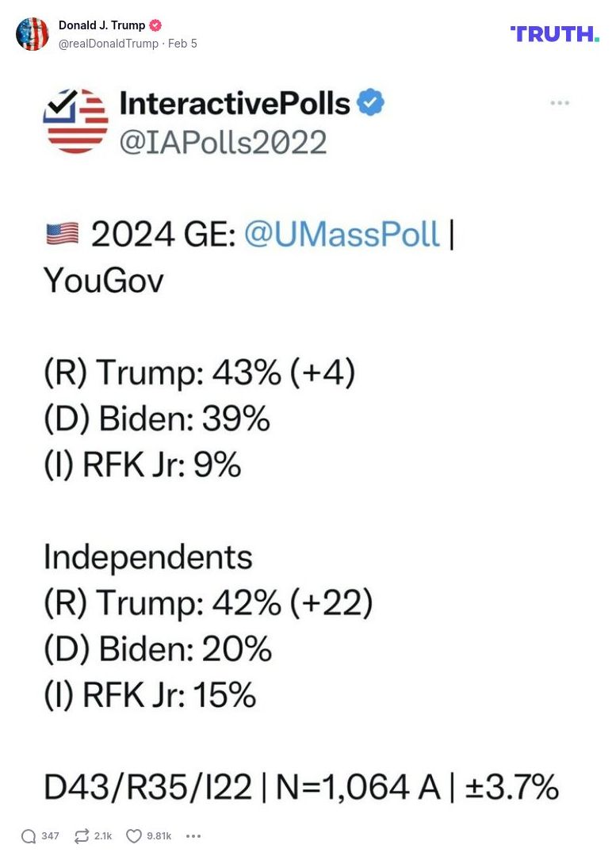Click the @realDonaldTrump handle

tap(107, 44)
